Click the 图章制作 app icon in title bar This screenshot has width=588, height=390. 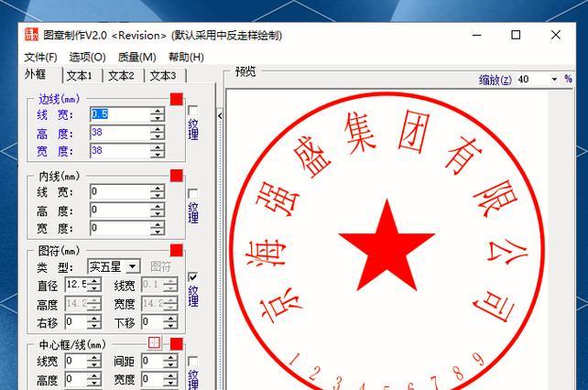pyautogui.click(x=31, y=35)
